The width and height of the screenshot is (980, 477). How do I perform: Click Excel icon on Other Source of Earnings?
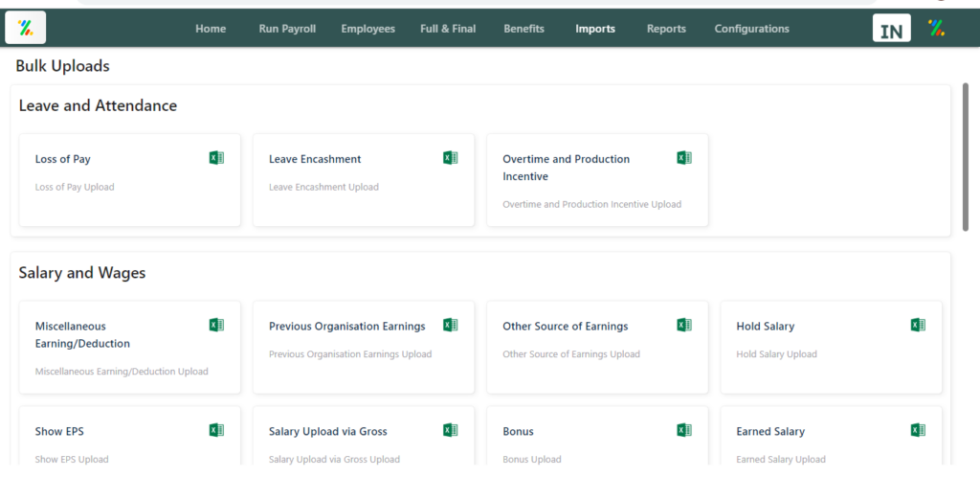(683, 325)
